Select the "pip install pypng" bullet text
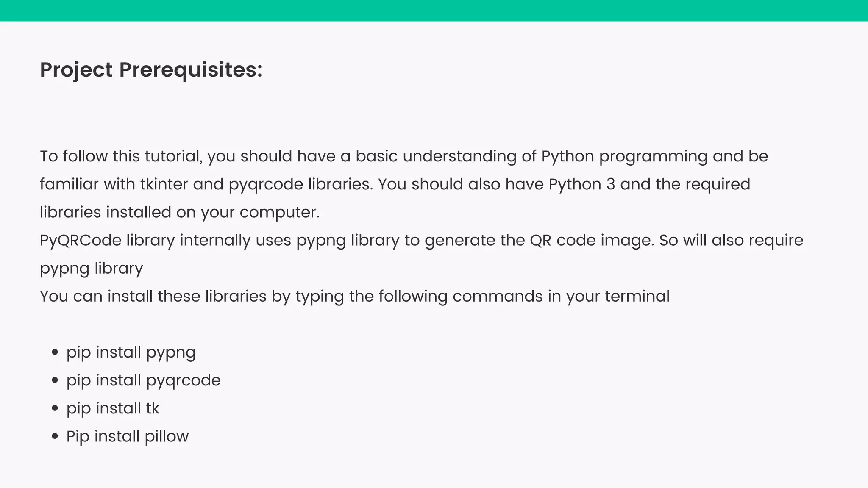This screenshot has height=488, width=868. tap(131, 352)
